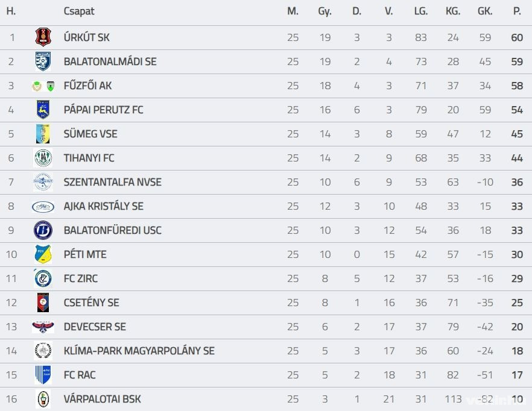Click the Pápai Perutz FC crest
Image resolution: width=532 pixels, height=411 pixels.
click(43, 110)
